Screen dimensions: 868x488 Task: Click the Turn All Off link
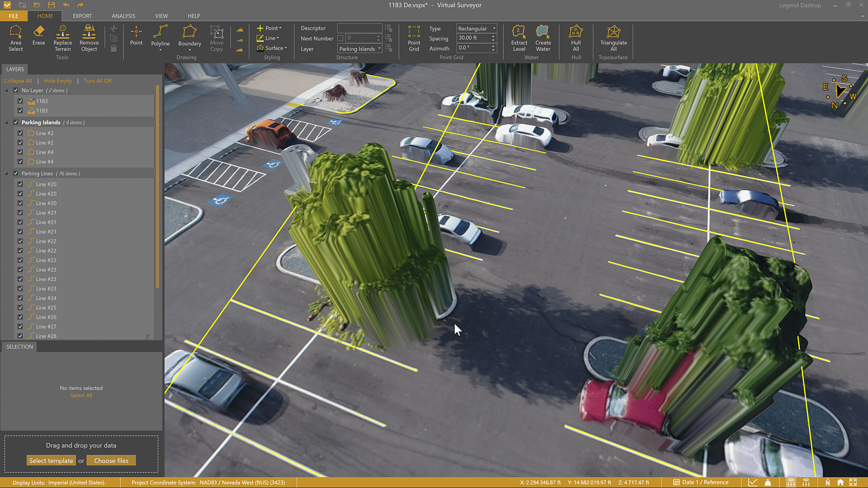tap(97, 81)
